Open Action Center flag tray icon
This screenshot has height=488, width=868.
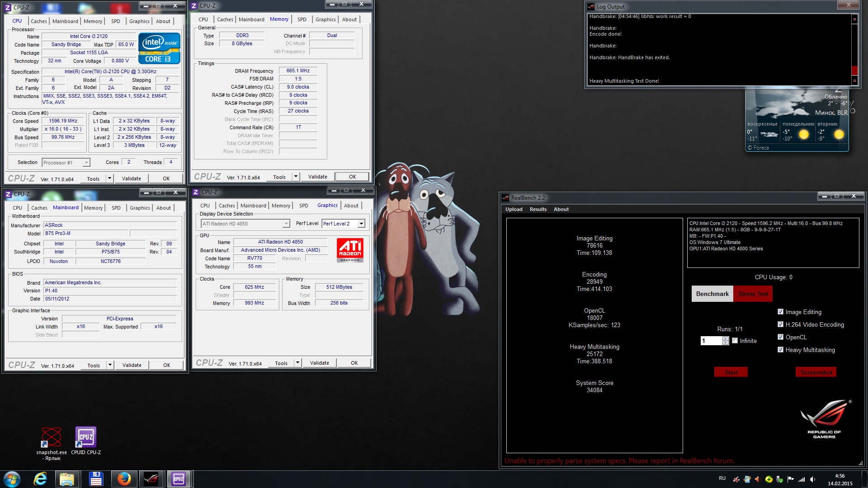[x=791, y=479]
